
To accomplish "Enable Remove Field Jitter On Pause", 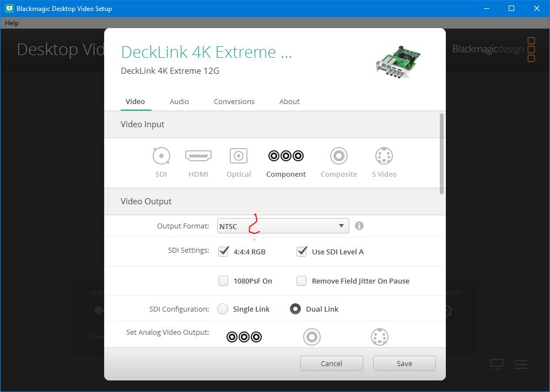I will pyautogui.click(x=301, y=281).
